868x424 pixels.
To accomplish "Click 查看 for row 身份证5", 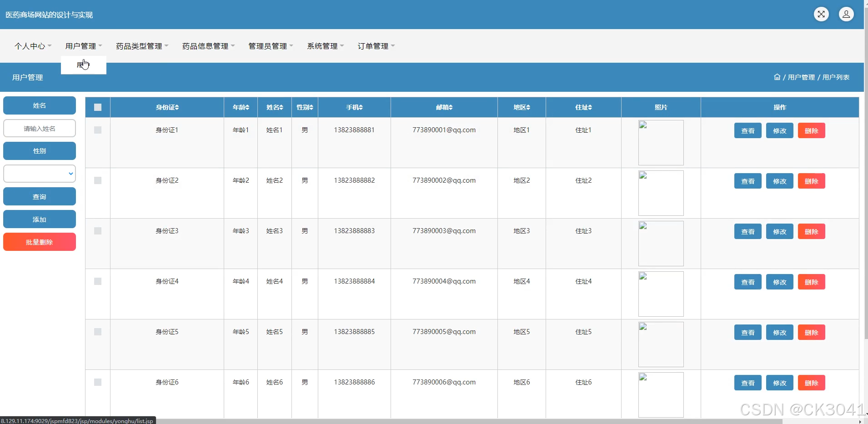I will pyautogui.click(x=748, y=332).
